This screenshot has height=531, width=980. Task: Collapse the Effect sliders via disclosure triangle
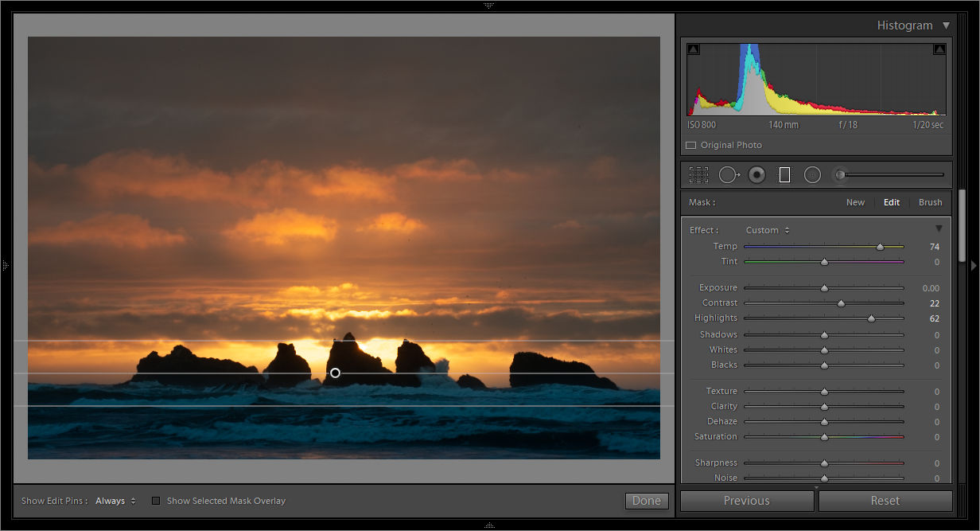[x=939, y=228]
